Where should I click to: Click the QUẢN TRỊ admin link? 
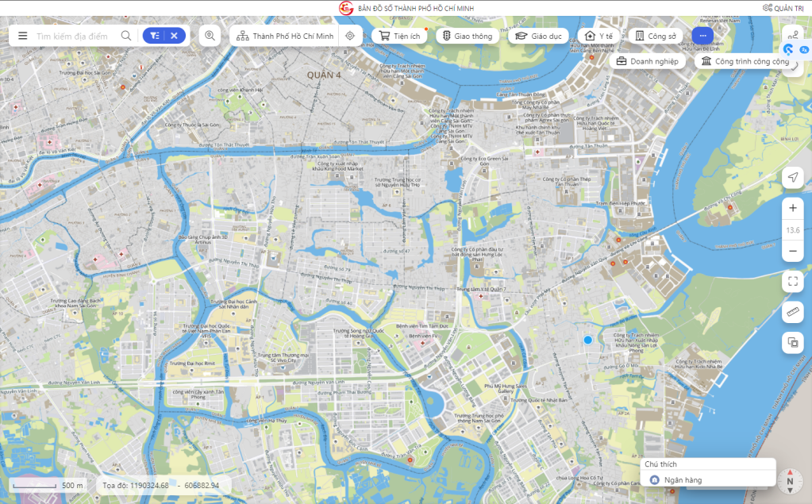[783, 8]
